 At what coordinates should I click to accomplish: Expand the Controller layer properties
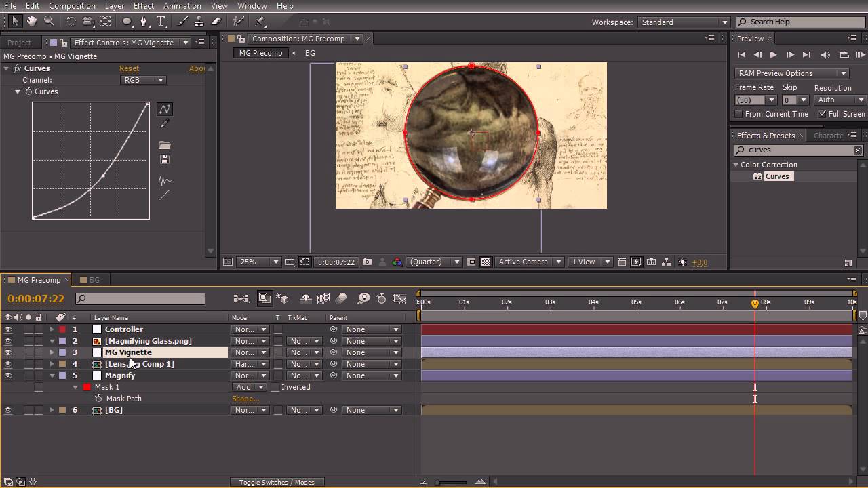click(x=52, y=329)
